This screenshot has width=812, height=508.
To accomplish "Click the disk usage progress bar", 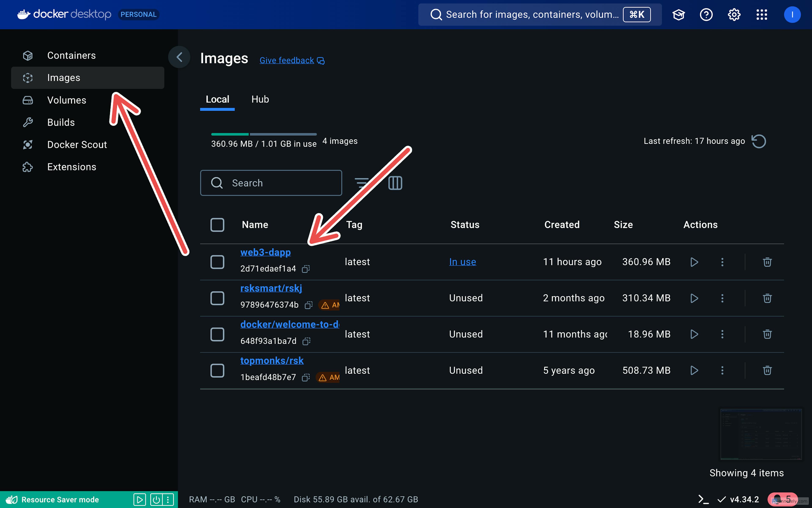I will [264, 134].
